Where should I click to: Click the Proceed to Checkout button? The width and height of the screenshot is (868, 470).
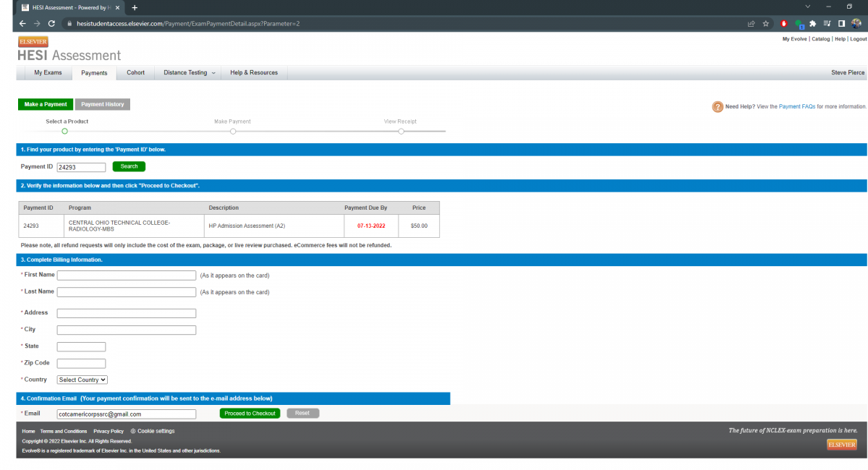pyautogui.click(x=250, y=414)
